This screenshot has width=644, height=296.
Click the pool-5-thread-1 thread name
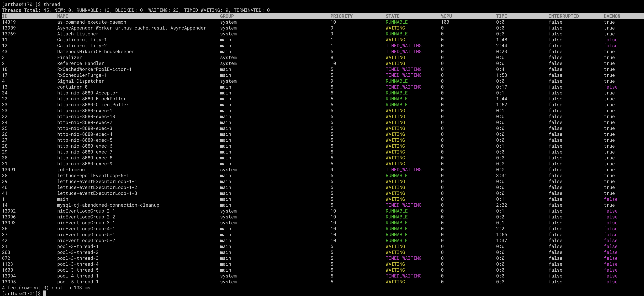coord(77,282)
